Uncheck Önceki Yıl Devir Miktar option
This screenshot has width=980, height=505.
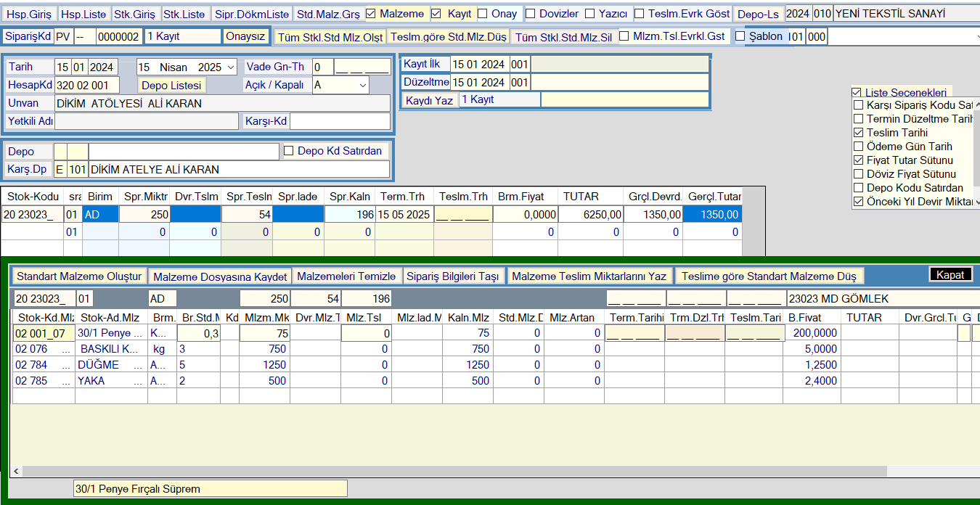(859, 202)
